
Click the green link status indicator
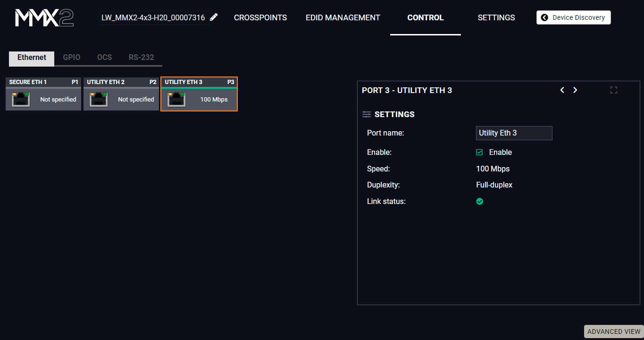tap(480, 202)
